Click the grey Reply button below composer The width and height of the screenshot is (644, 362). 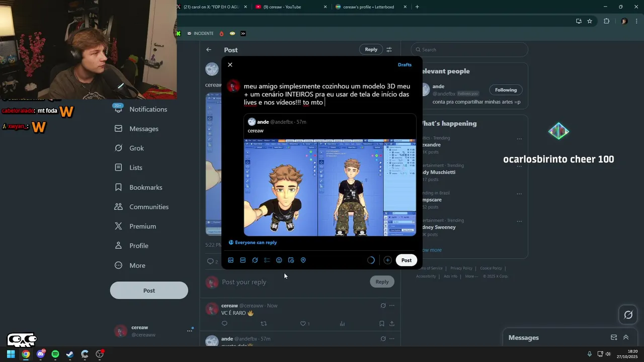pyautogui.click(x=382, y=282)
